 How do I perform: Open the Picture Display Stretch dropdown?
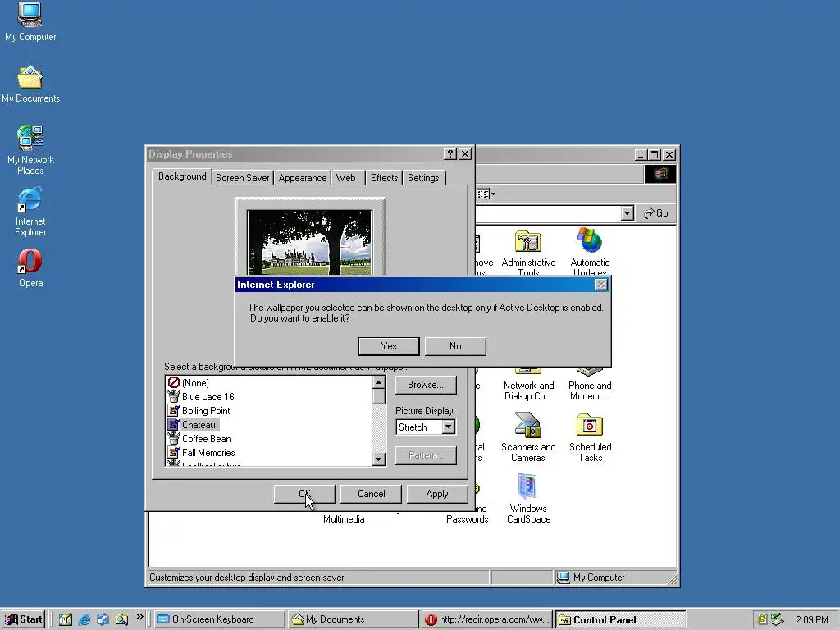click(x=449, y=427)
